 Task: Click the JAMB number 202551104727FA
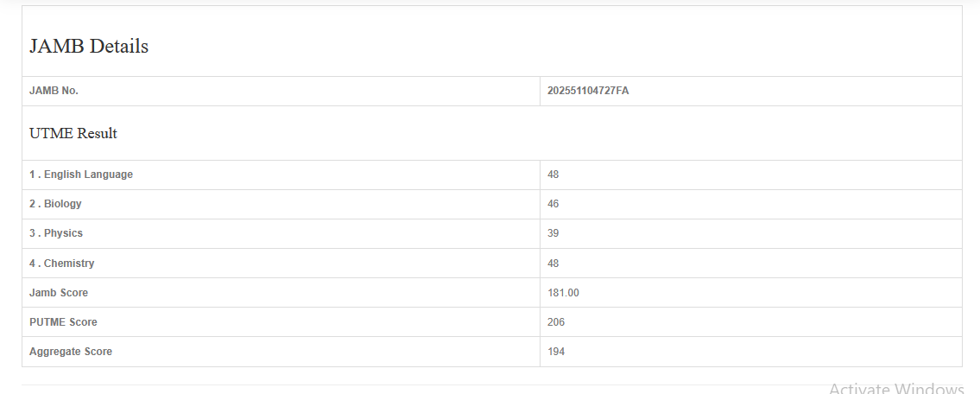point(588,91)
